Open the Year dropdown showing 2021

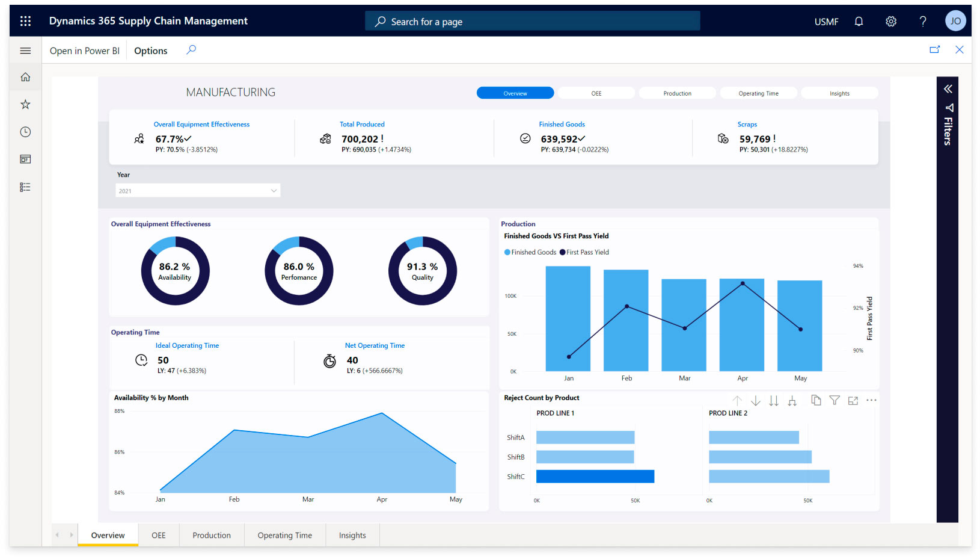click(198, 191)
